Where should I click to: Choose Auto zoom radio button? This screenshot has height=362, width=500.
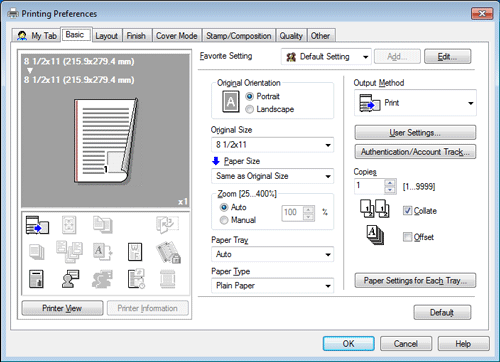click(224, 207)
